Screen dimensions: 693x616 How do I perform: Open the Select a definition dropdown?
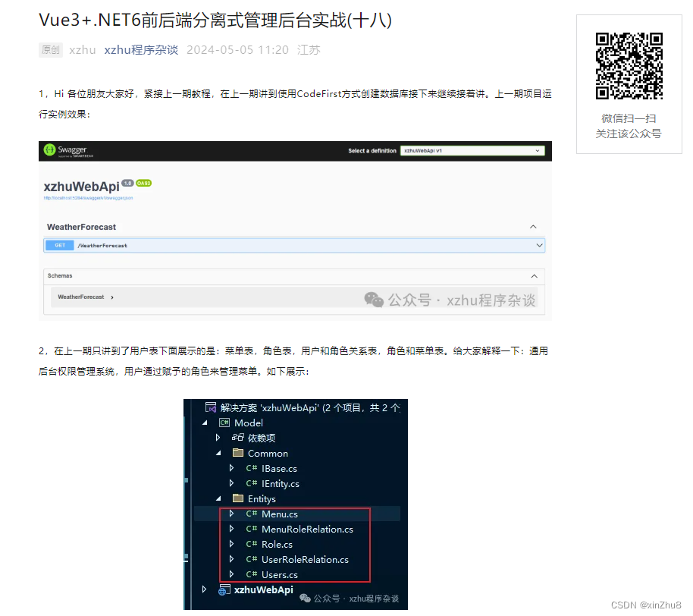[x=473, y=150]
